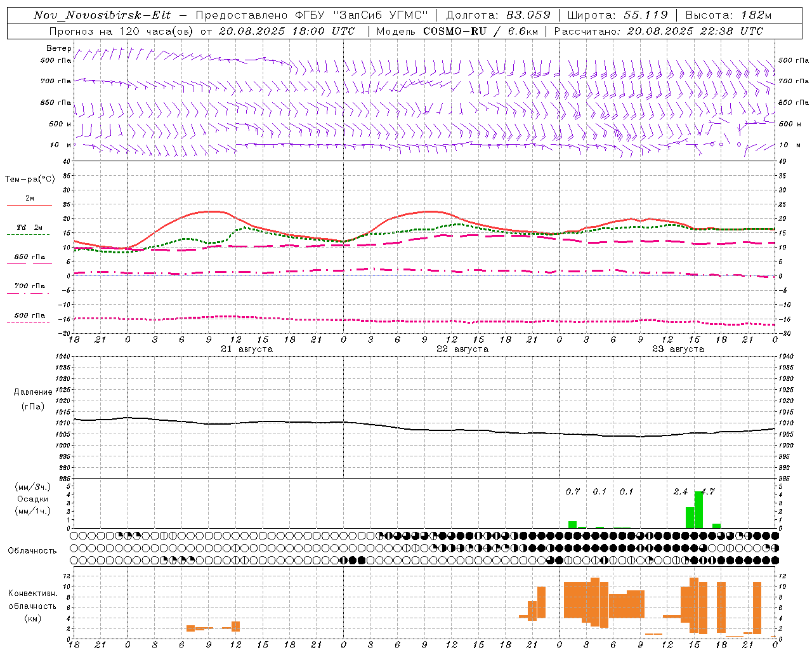Click the elevation label Высота: 182м
The image size is (812, 650).
pos(728,15)
